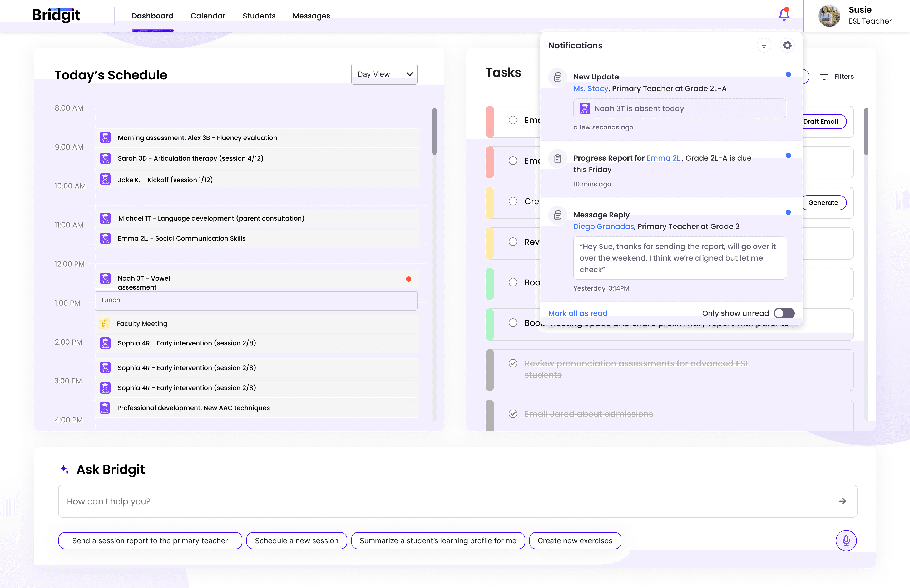The height and width of the screenshot is (588, 910).
Task: Click the schedule vertical scrollbar
Action: [x=434, y=131]
